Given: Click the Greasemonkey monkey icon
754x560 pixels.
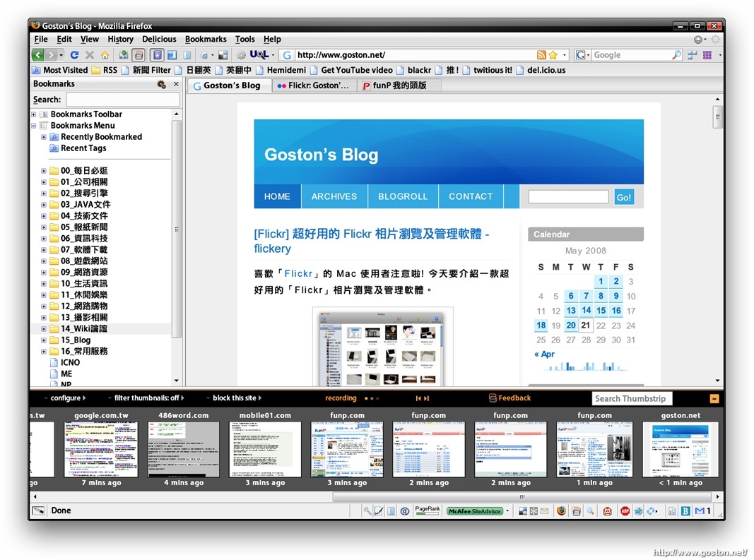Looking at the screenshot, I should [x=607, y=511].
